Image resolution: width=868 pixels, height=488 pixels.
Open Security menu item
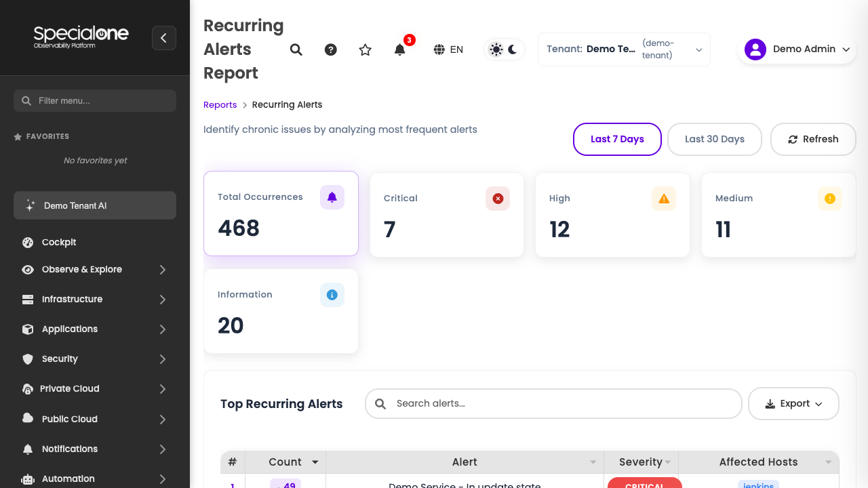(x=60, y=359)
